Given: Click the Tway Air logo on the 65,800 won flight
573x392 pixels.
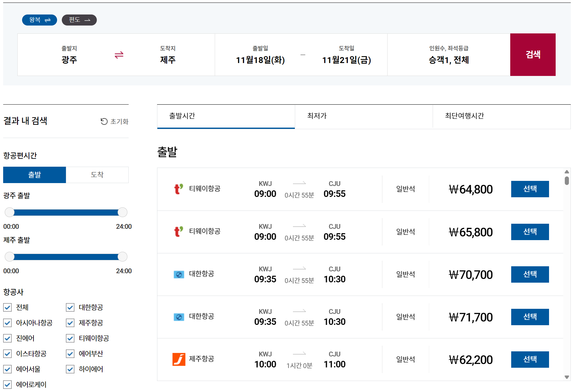Looking at the screenshot, I should [x=178, y=232].
